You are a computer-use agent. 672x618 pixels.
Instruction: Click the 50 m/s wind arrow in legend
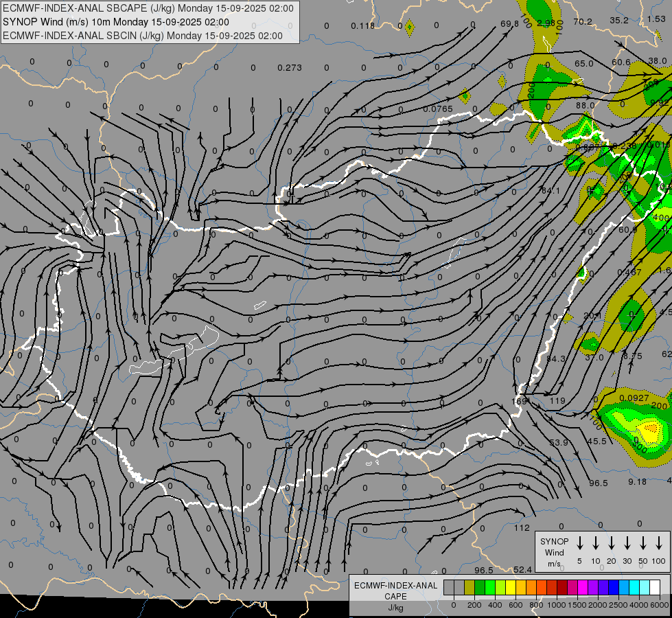click(x=643, y=543)
